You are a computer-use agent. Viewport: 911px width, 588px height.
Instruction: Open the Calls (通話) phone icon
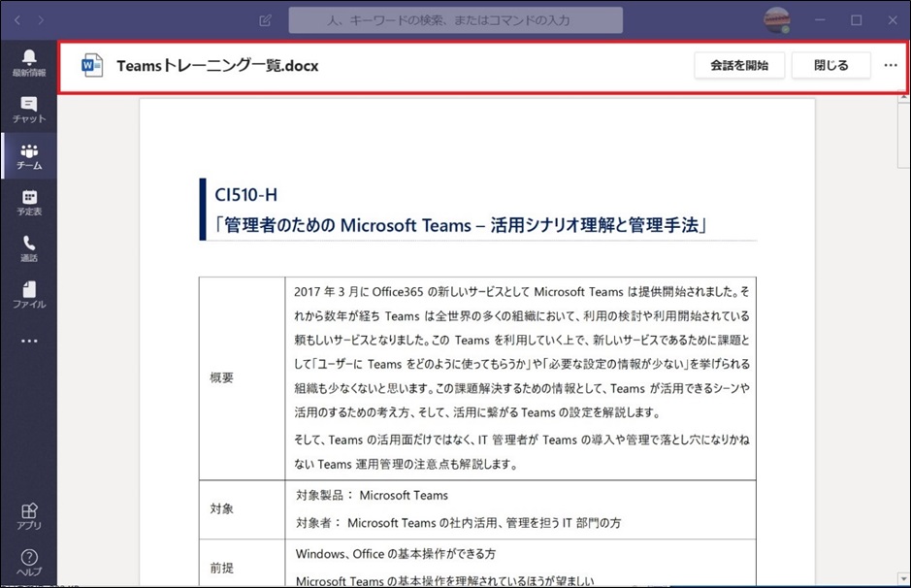[29, 248]
